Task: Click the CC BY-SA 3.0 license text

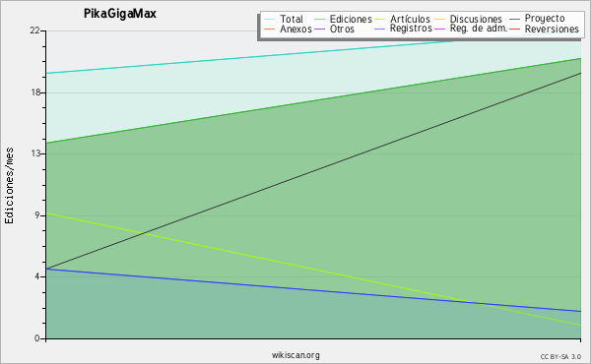Action: (x=560, y=356)
